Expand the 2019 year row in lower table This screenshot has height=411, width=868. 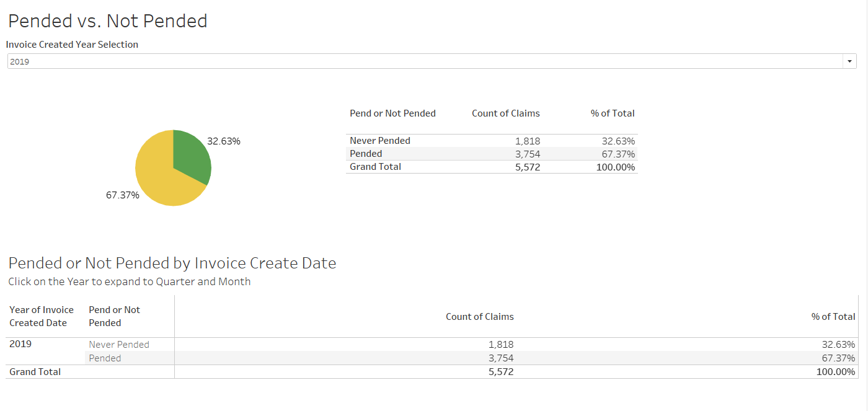point(20,344)
